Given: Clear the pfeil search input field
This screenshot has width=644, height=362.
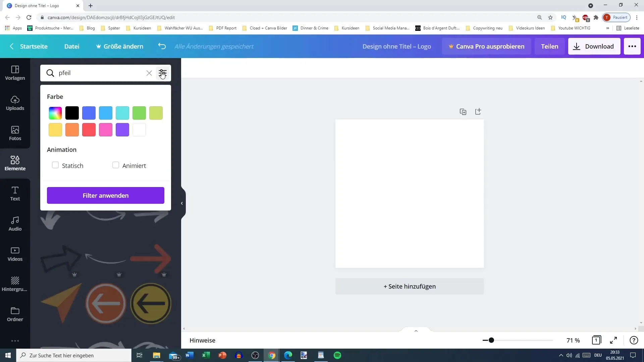Looking at the screenshot, I should click(x=149, y=73).
